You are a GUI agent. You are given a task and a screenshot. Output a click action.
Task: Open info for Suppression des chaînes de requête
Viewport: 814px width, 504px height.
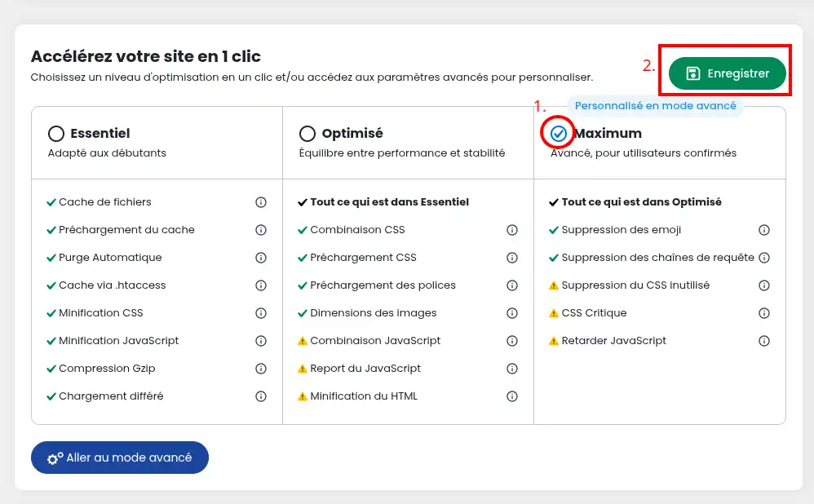[763, 258]
